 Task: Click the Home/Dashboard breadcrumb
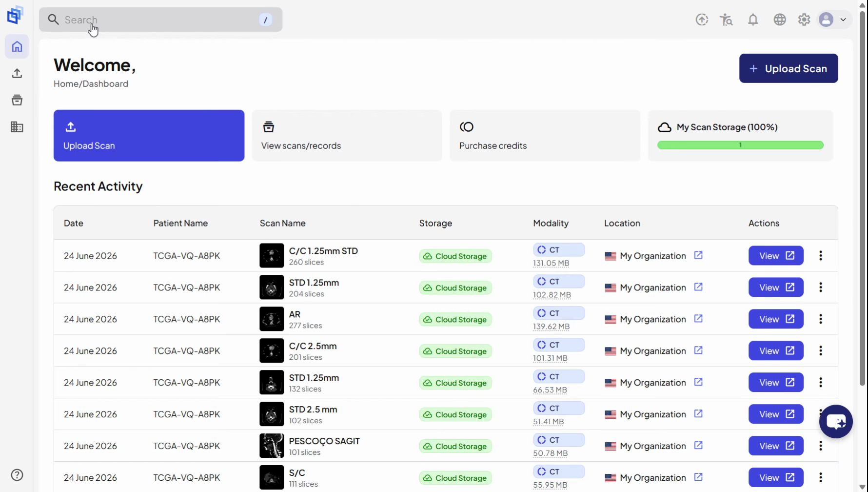[x=91, y=84]
